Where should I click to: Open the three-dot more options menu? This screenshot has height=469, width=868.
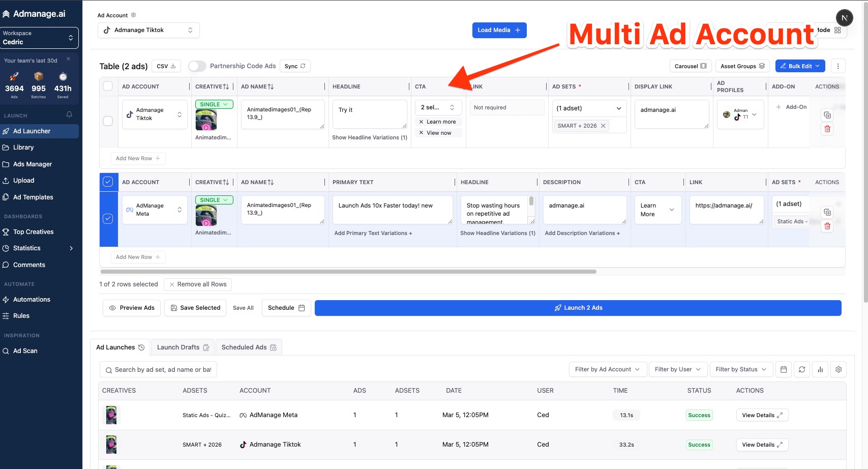838,66
